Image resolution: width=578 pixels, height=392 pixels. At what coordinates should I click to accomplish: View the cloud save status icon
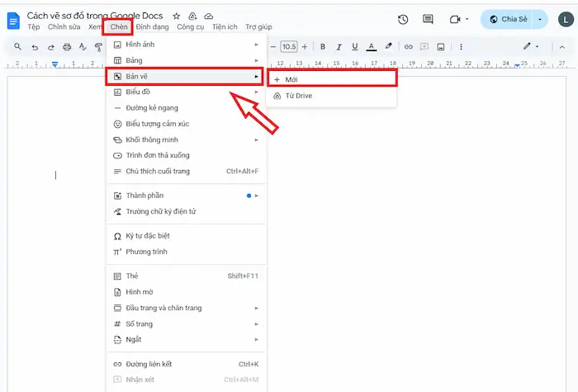209,16
